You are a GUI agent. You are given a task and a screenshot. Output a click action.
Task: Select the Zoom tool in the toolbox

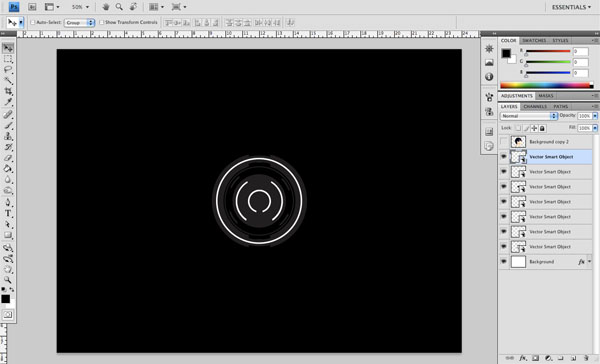point(8,280)
